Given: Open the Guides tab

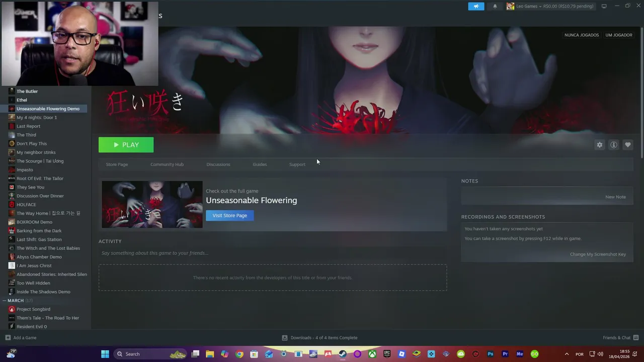Looking at the screenshot, I should (260, 164).
